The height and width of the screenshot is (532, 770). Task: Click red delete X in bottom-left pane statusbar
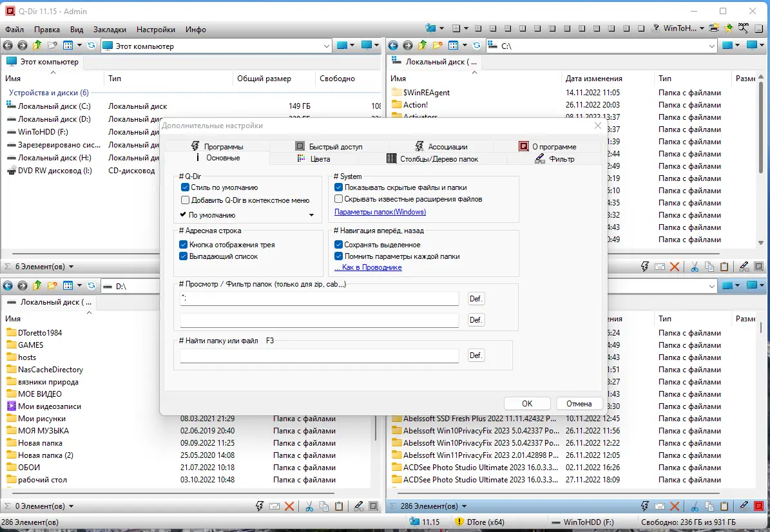[289, 506]
